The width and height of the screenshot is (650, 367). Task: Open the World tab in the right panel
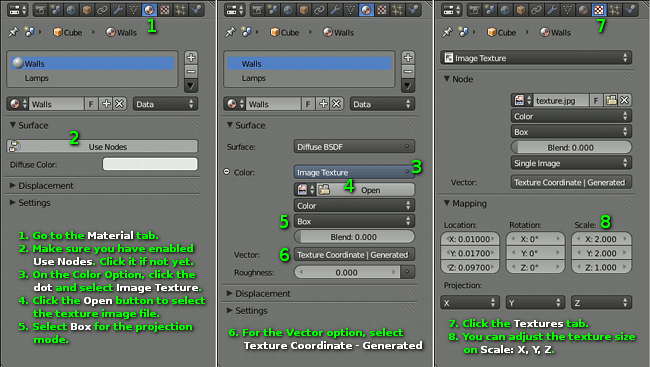pyautogui.click(x=505, y=10)
